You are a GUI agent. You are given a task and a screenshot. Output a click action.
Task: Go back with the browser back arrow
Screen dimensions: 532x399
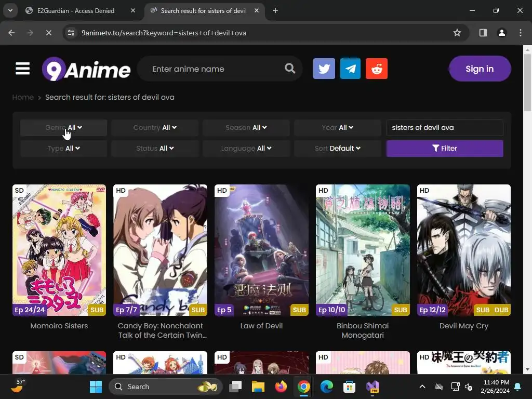click(11, 33)
